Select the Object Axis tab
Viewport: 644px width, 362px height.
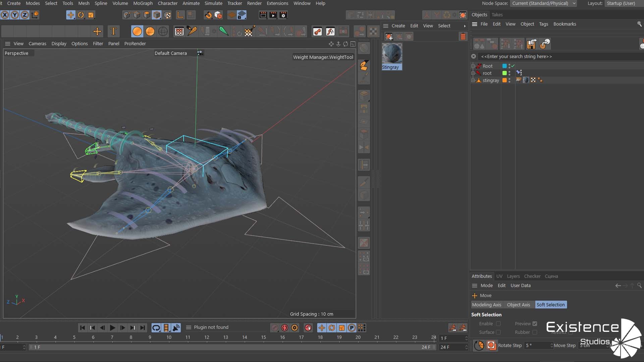click(x=519, y=305)
